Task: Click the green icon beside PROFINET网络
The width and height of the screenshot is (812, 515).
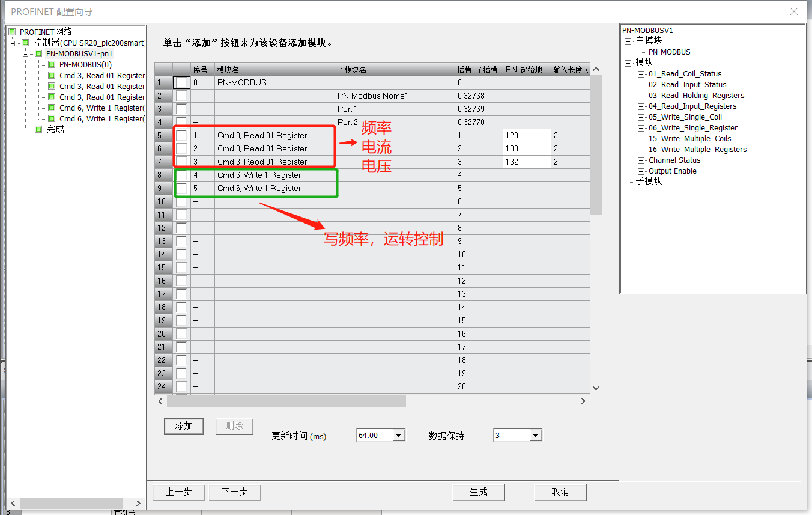Action: (x=12, y=32)
